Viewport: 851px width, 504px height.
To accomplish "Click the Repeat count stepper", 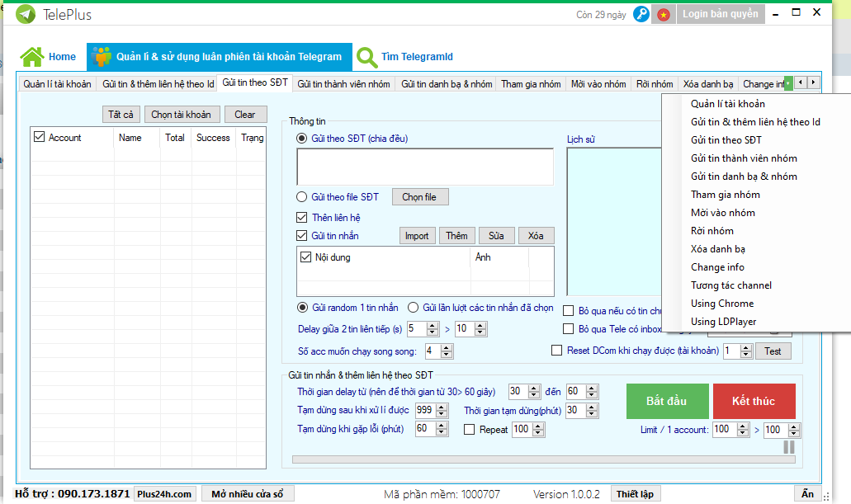I will (537, 430).
